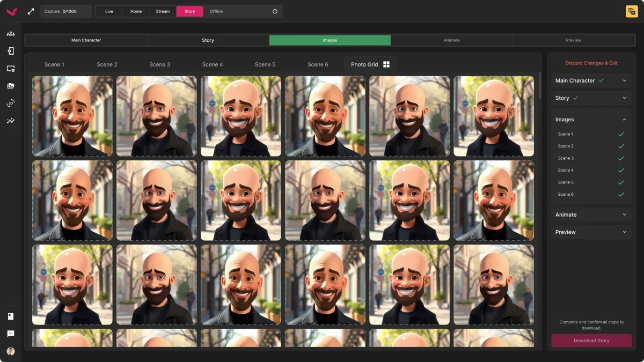Screen dimensions: 644x362
Task: Open the people group sidebar icon
Action: tap(11, 33)
